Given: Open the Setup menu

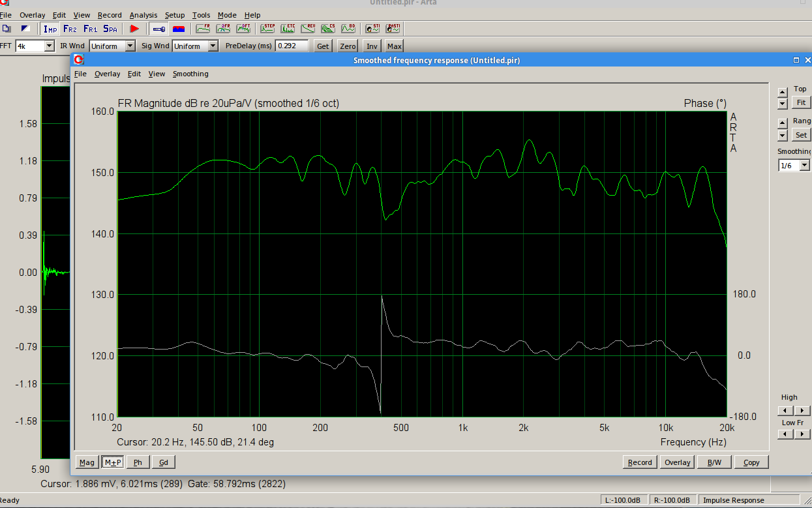Looking at the screenshot, I should [175, 15].
